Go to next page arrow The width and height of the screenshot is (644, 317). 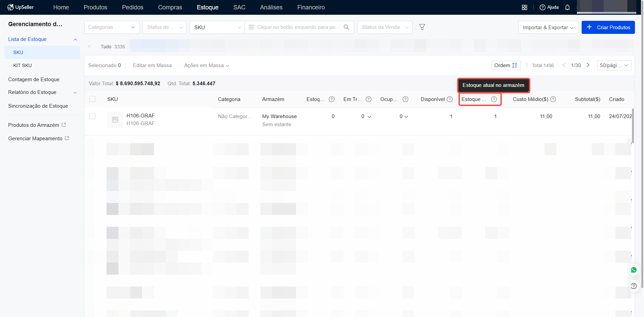point(588,65)
